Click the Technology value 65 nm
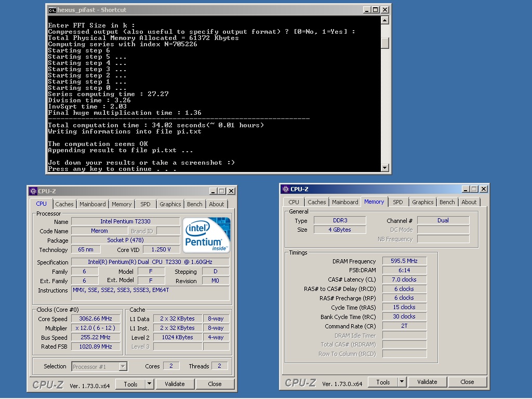Viewport: 532px width, 399px height. (x=86, y=249)
